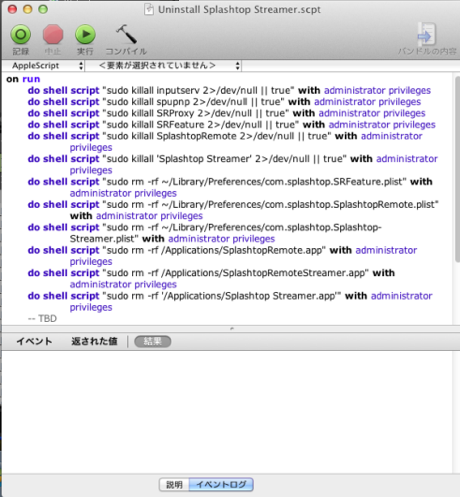This screenshot has width=460, height=497.
Task: Click the killall SRFeature script line
Action: (x=231, y=125)
